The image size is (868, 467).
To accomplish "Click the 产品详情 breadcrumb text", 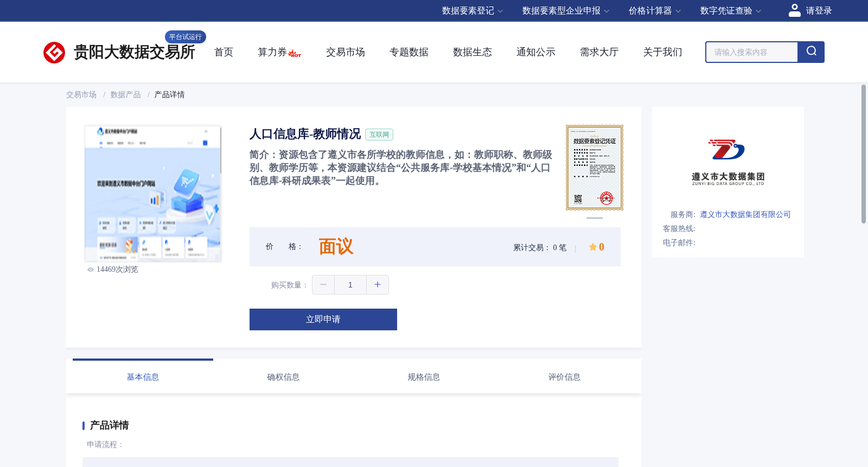I will click(x=170, y=95).
